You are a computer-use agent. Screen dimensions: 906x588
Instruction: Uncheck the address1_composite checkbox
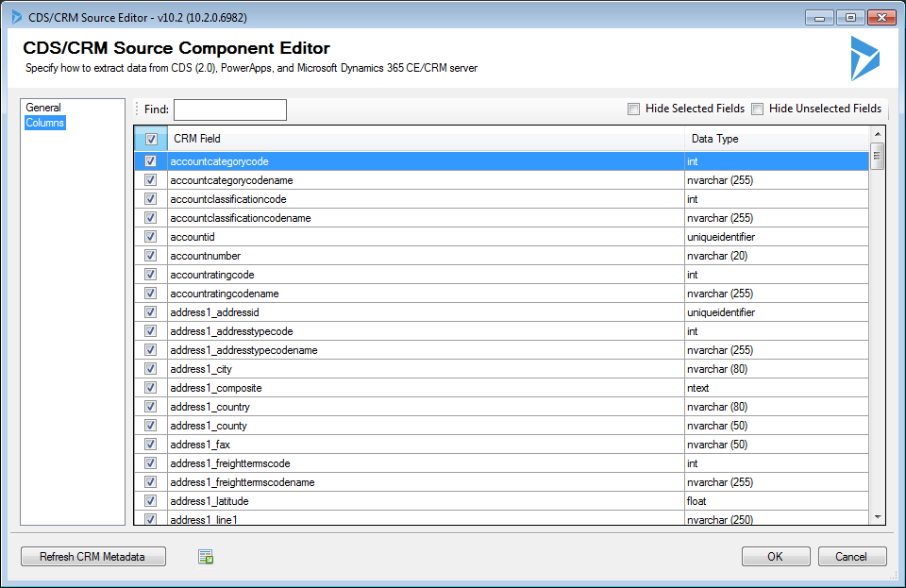coord(150,388)
